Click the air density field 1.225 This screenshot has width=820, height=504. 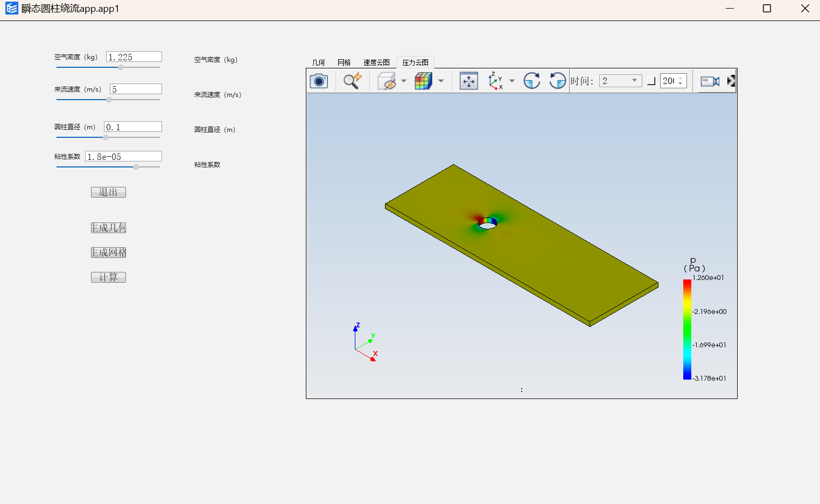pos(134,57)
